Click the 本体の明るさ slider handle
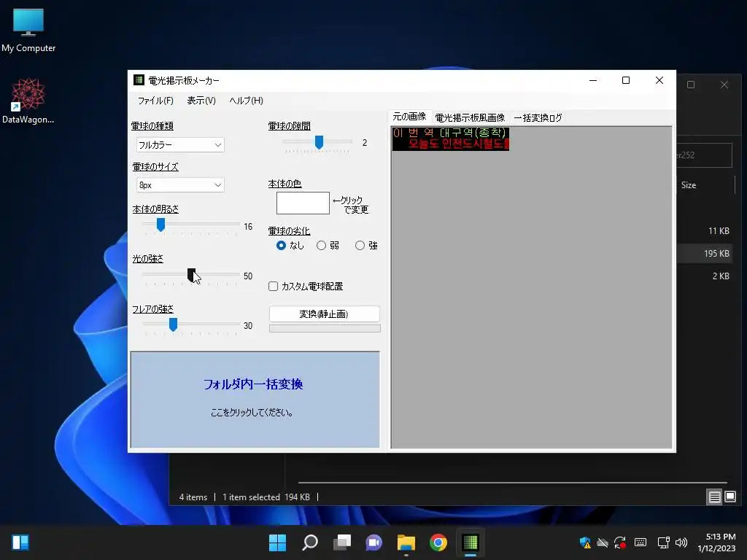 click(x=161, y=225)
